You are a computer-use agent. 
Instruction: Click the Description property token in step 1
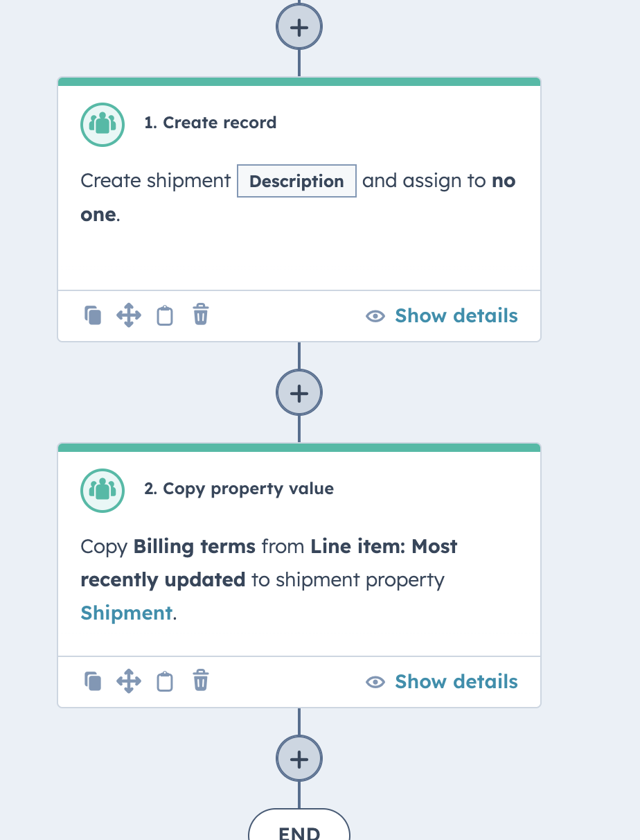(296, 181)
